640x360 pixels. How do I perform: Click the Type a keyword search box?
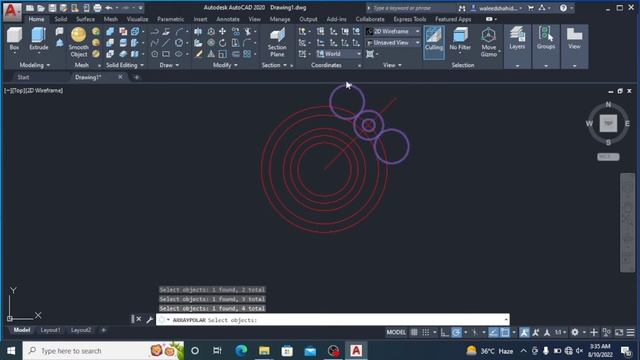pos(411,8)
